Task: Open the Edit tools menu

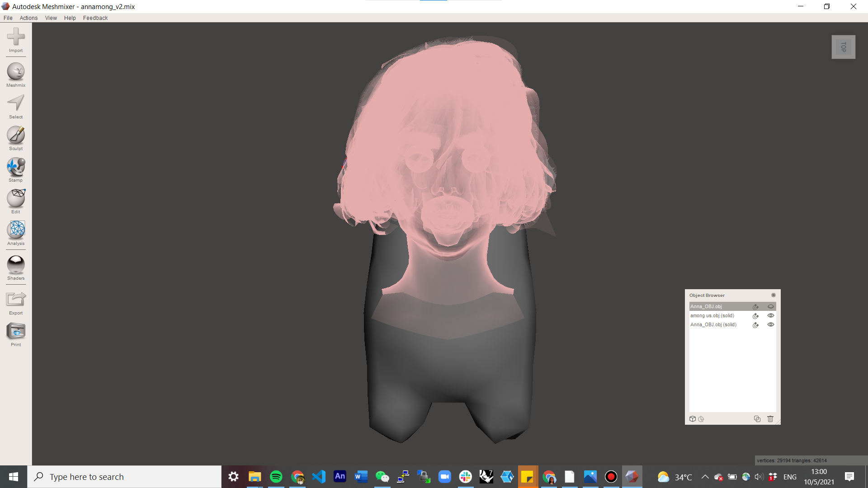Action: [x=16, y=202]
